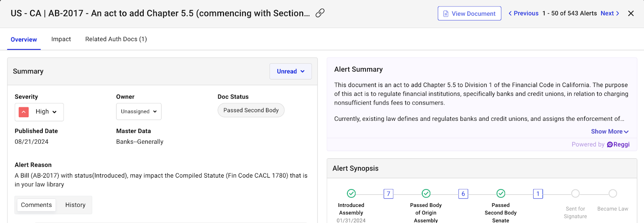This screenshot has height=223, width=644.
Task: Switch to the Impact tab
Action: point(61,39)
